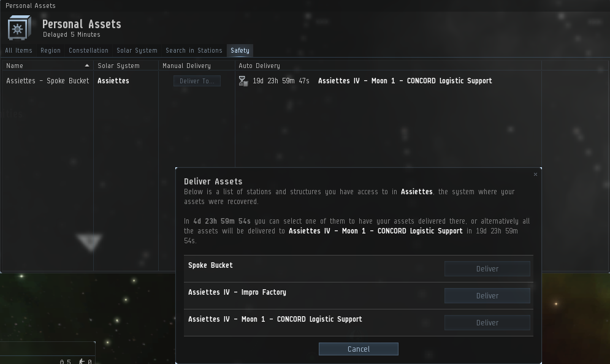Sort by the Solar System column header
Image resolution: width=610 pixels, height=364 pixels.
(x=119, y=66)
